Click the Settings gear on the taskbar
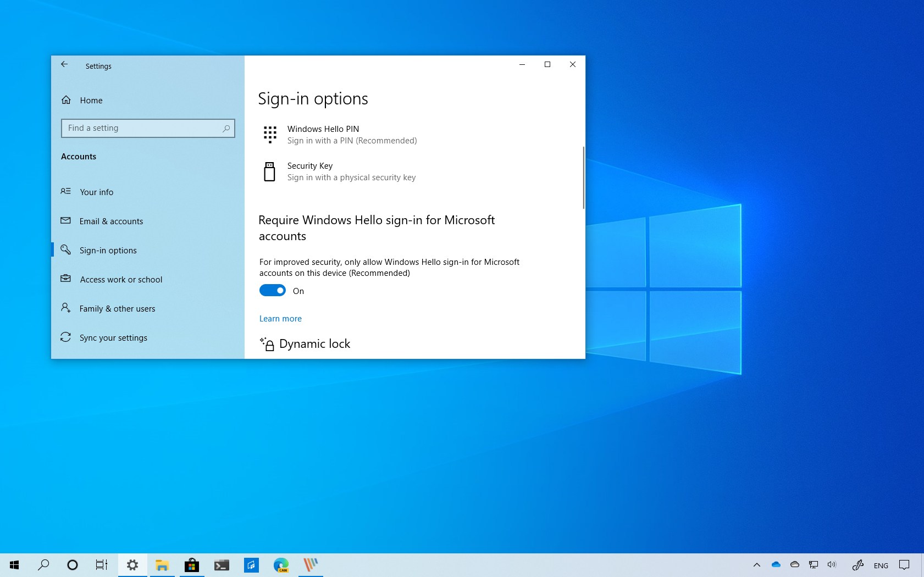The height and width of the screenshot is (577, 924). (x=132, y=565)
